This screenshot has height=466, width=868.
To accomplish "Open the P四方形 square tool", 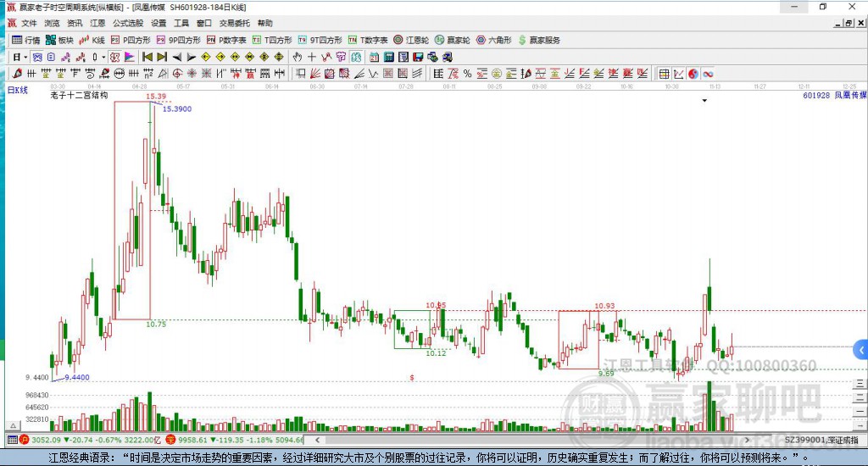I will tap(131, 40).
